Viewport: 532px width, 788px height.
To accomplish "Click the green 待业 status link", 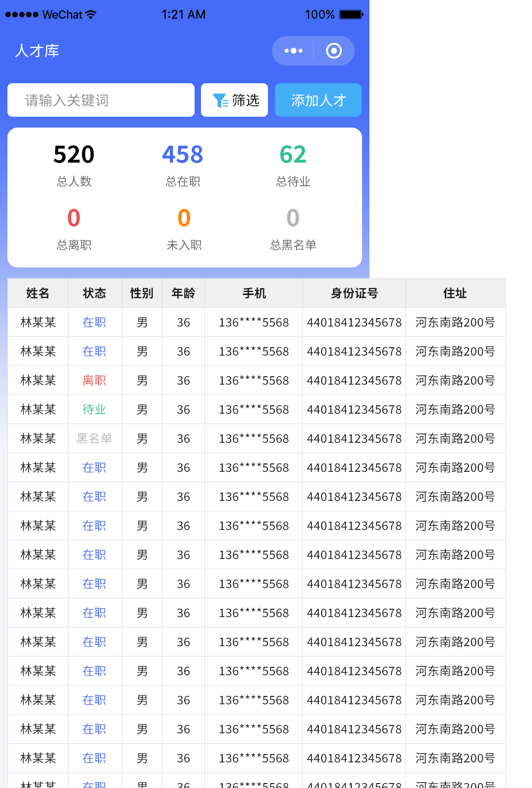I will [x=94, y=410].
